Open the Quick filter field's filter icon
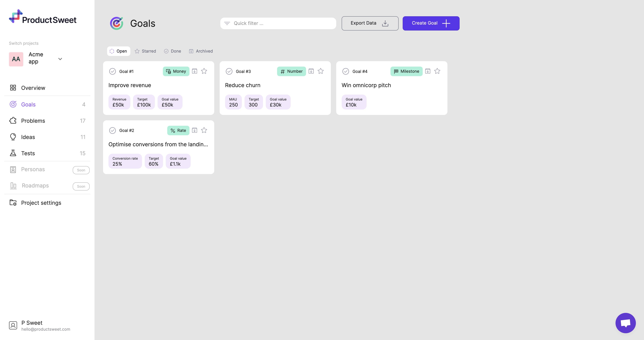Viewport: 644px width, 340px height. pyautogui.click(x=227, y=23)
